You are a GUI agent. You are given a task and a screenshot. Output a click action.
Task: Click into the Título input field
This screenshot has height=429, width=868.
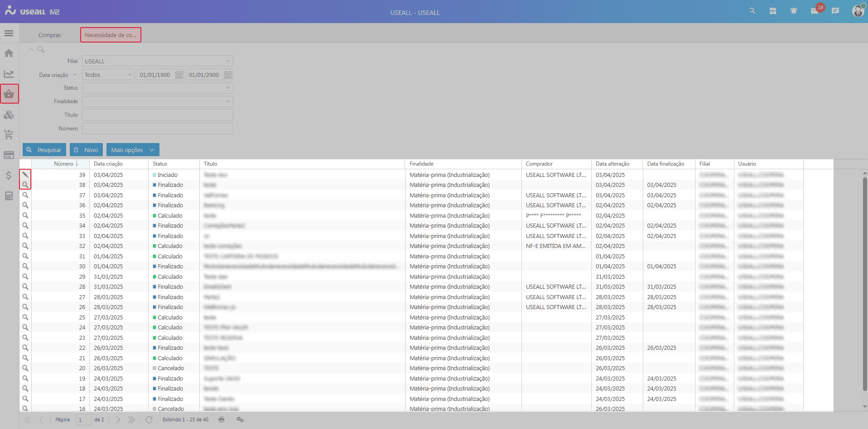click(157, 115)
